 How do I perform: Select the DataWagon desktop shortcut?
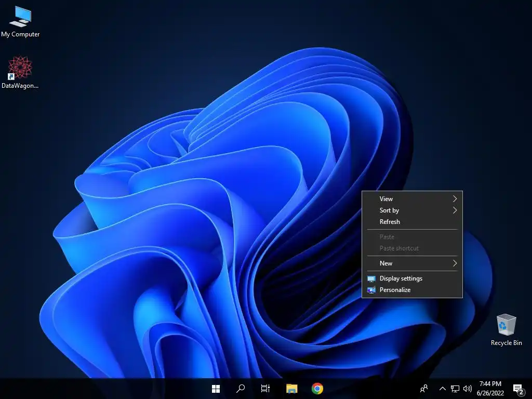(x=20, y=72)
